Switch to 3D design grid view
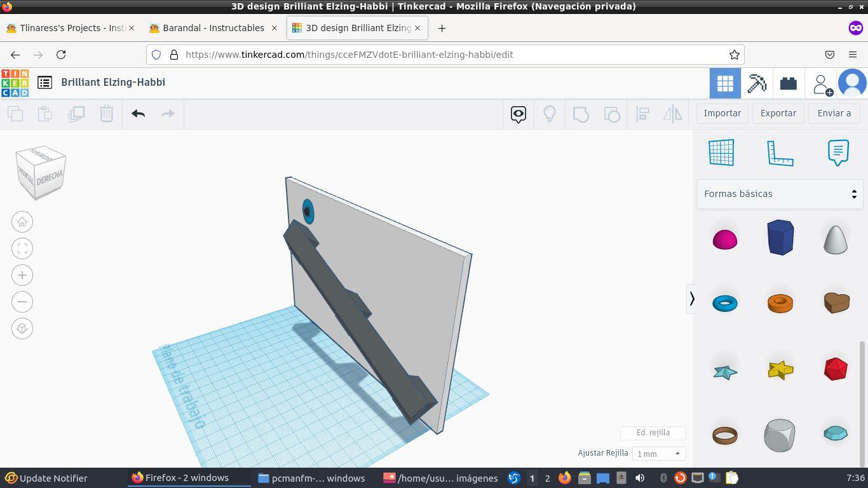This screenshot has height=488, width=868. tap(725, 83)
